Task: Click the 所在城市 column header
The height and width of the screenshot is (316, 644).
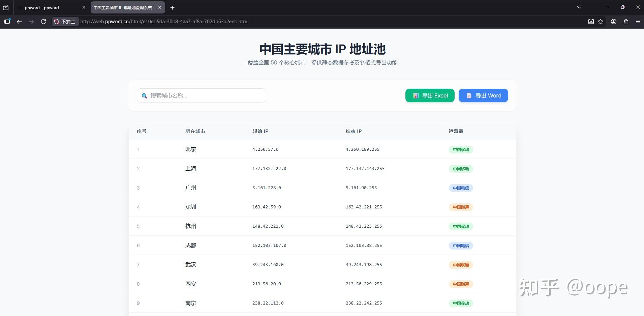Action: [x=195, y=131]
